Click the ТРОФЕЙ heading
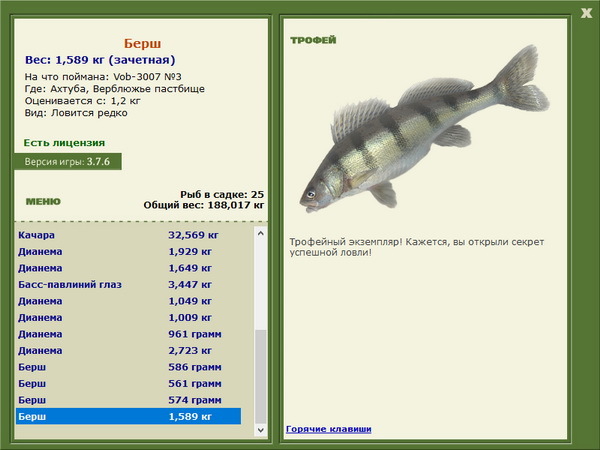600x450 pixels. pos(313,40)
